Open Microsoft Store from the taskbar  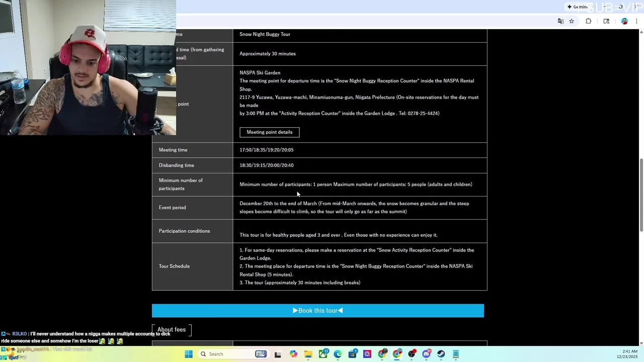coord(353,354)
